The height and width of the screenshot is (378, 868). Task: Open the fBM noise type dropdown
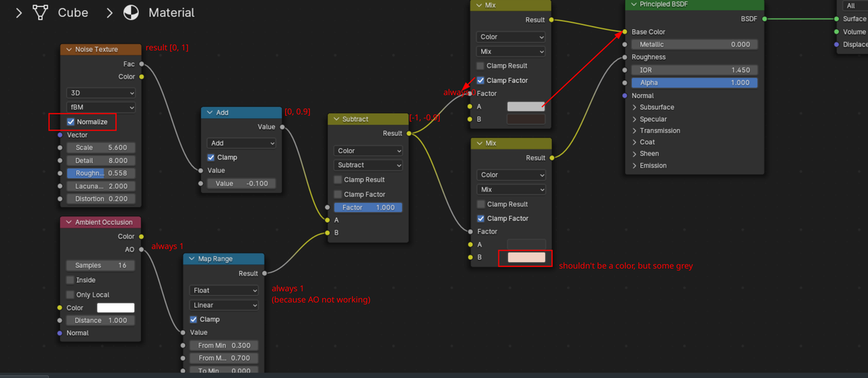(x=101, y=107)
